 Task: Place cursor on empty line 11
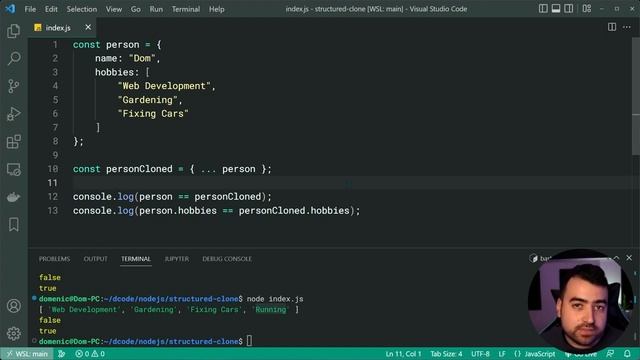coord(351,183)
